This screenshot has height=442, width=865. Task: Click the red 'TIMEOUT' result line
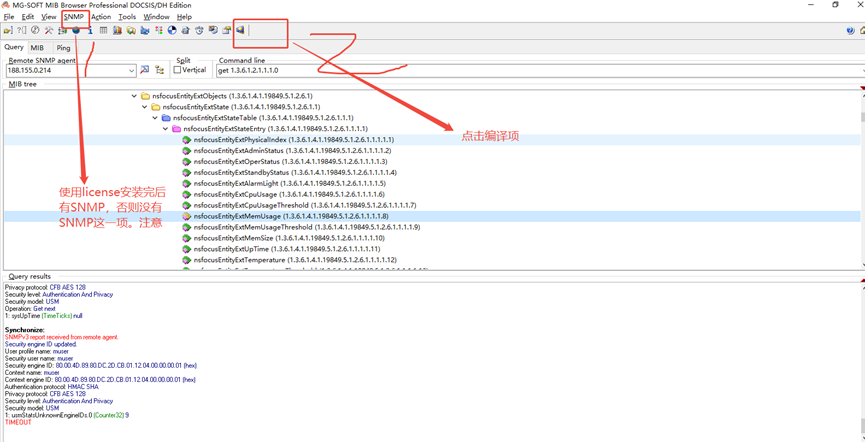[x=18, y=422]
